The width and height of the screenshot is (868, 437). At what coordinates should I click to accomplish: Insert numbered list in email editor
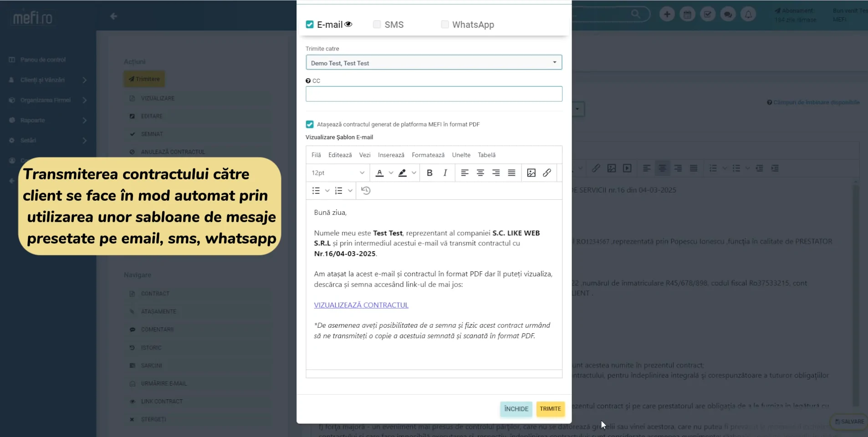339,190
